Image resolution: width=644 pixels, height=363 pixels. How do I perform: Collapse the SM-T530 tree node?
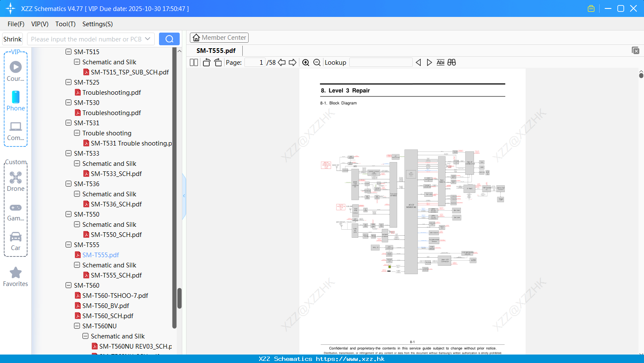click(x=69, y=102)
